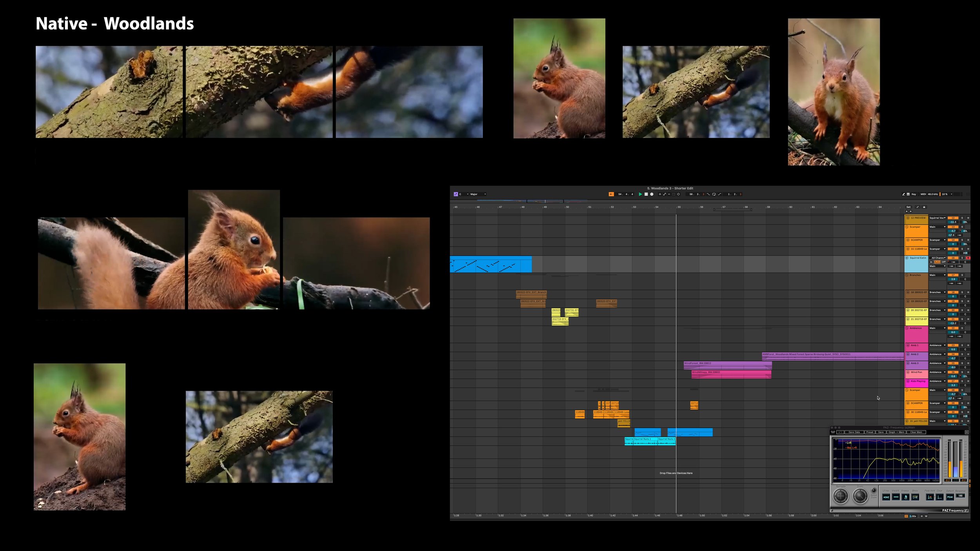Image resolution: width=980 pixels, height=551 pixels.
Task: Click the PAZ Weight icon
Action: [896, 497]
